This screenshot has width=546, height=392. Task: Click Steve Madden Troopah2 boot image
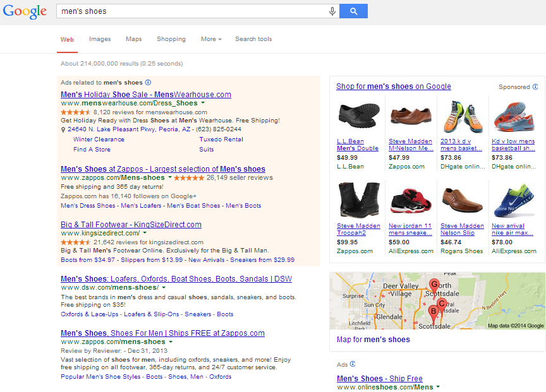point(359,200)
